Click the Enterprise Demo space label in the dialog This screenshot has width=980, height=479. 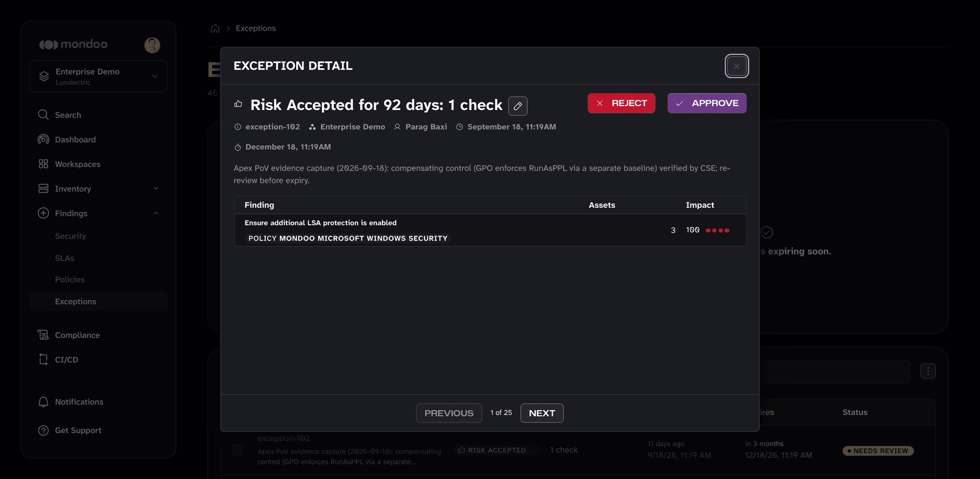click(353, 127)
